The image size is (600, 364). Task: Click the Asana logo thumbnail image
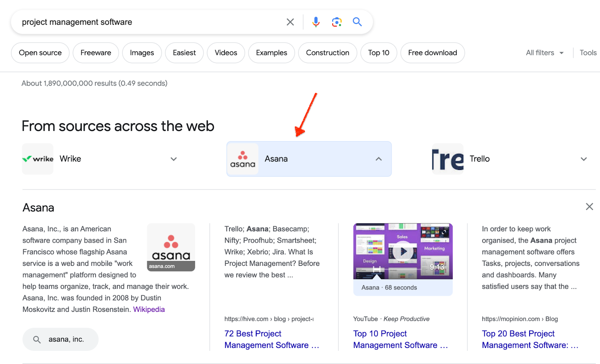(x=171, y=247)
